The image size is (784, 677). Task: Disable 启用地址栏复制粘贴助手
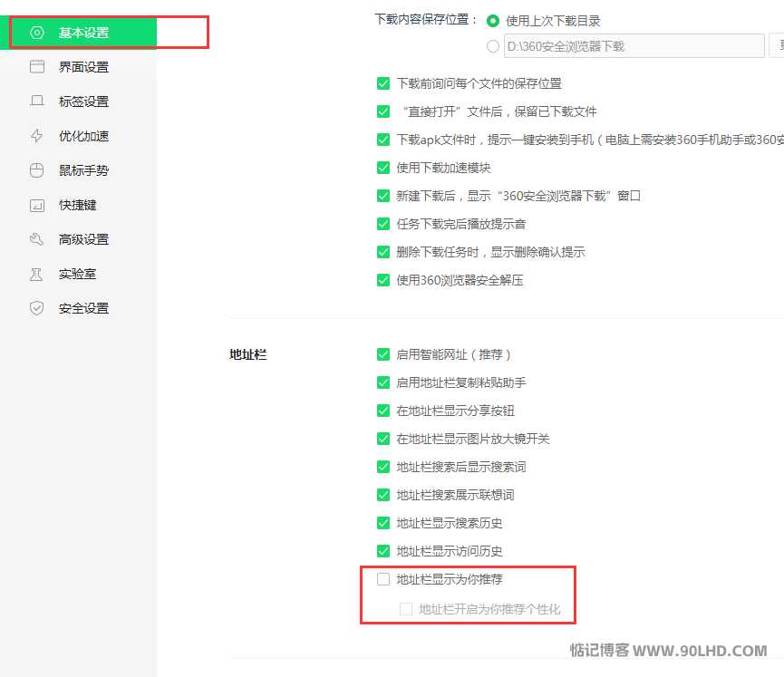(383, 382)
